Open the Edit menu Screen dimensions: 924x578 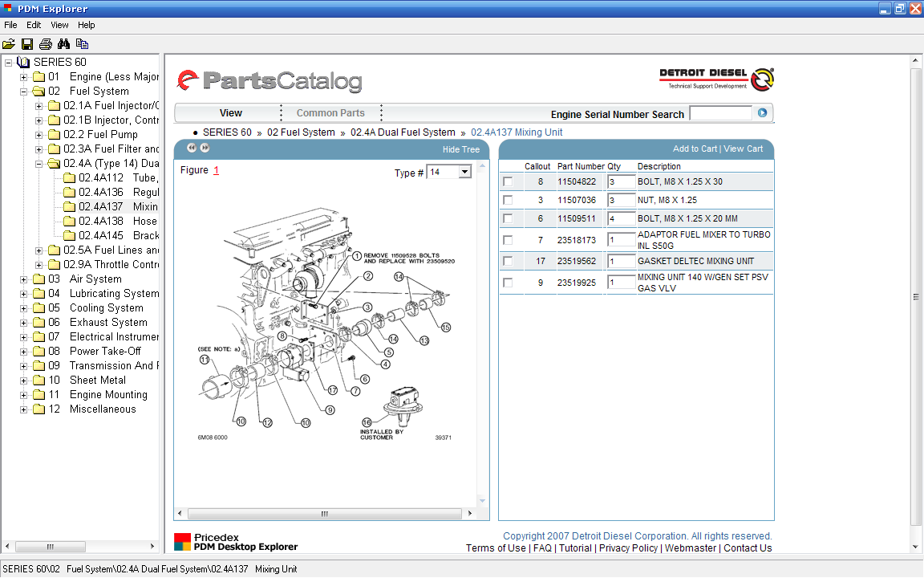pos(34,25)
